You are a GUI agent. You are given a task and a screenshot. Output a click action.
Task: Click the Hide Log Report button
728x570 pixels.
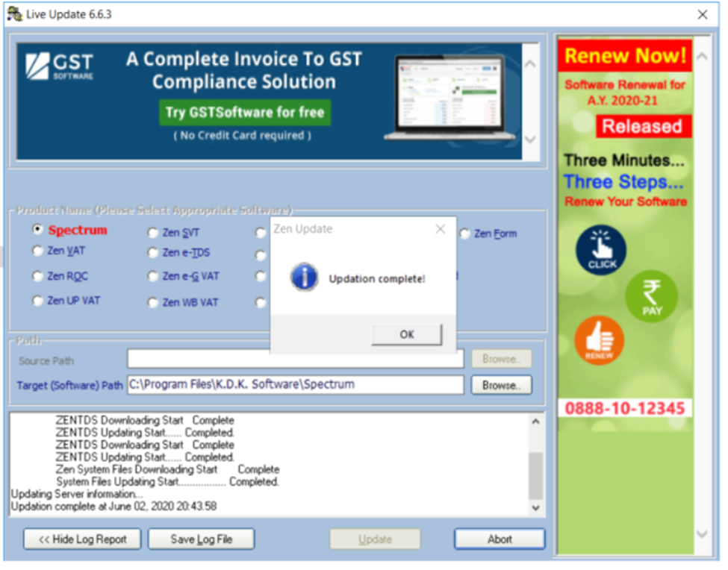click(x=82, y=539)
